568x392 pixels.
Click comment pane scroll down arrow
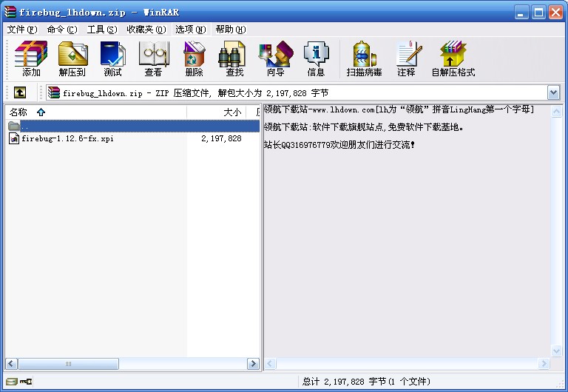556,351
